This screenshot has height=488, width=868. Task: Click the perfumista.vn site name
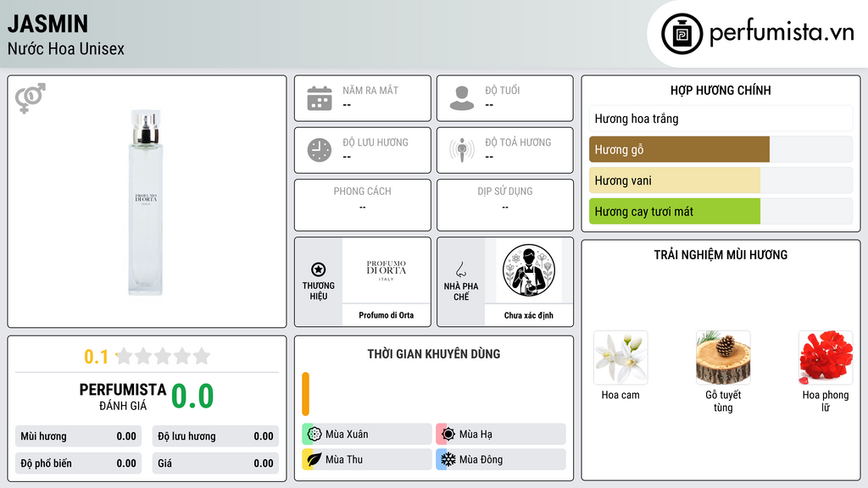point(782,32)
